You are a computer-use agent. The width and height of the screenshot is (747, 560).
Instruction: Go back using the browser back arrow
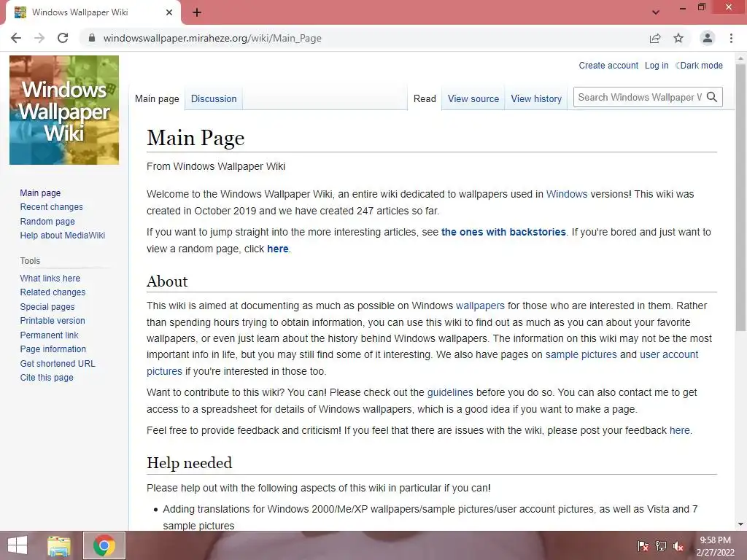click(x=16, y=38)
